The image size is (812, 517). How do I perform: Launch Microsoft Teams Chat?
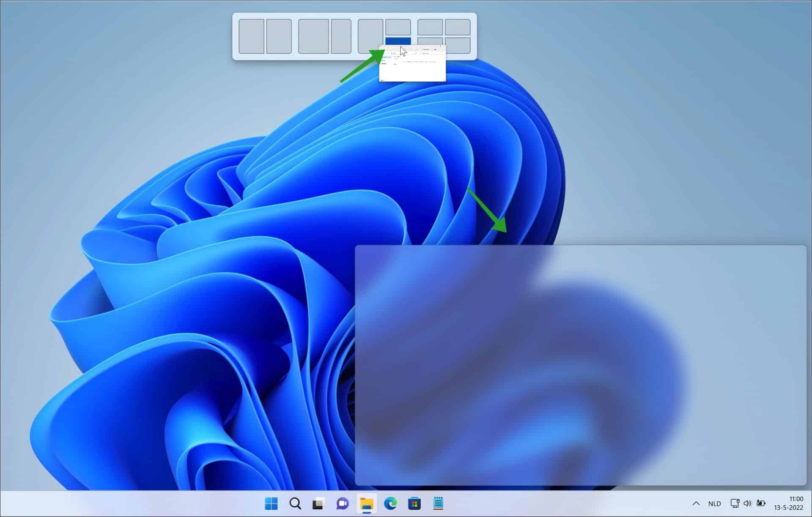[x=342, y=503]
